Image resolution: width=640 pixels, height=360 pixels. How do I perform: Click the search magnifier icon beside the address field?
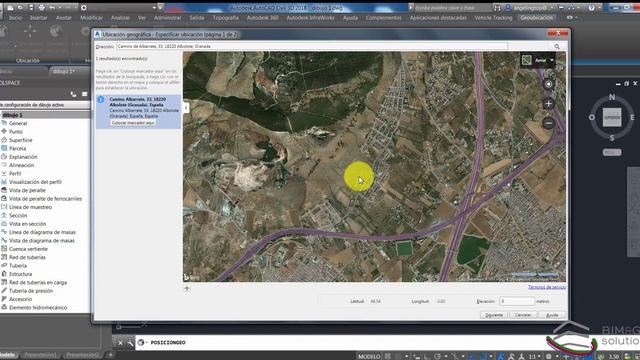click(557, 47)
